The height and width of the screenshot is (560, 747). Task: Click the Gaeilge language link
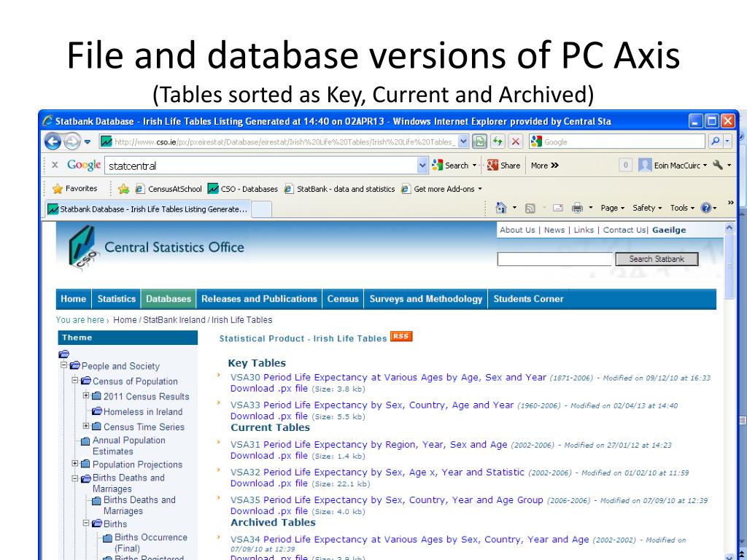click(x=669, y=230)
